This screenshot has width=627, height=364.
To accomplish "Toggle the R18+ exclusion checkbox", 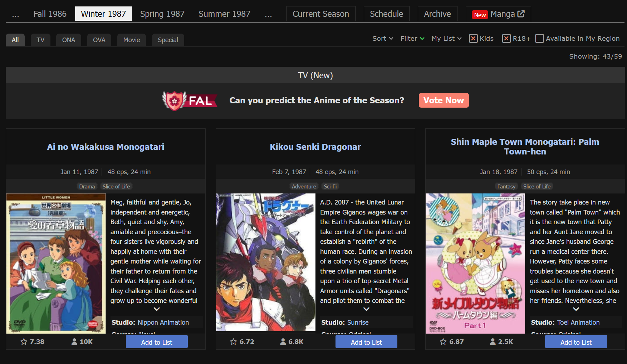I will pyautogui.click(x=506, y=38).
